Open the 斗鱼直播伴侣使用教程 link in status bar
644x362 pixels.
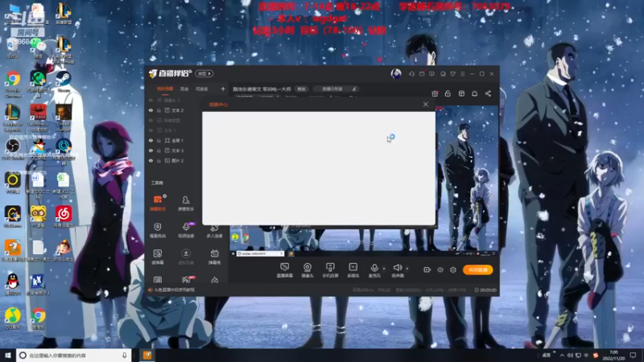tap(175, 290)
